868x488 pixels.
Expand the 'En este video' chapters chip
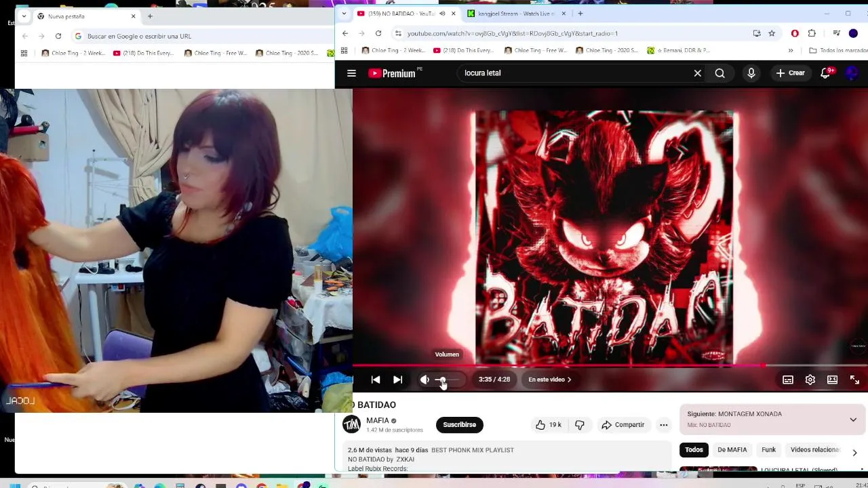(550, 380)
